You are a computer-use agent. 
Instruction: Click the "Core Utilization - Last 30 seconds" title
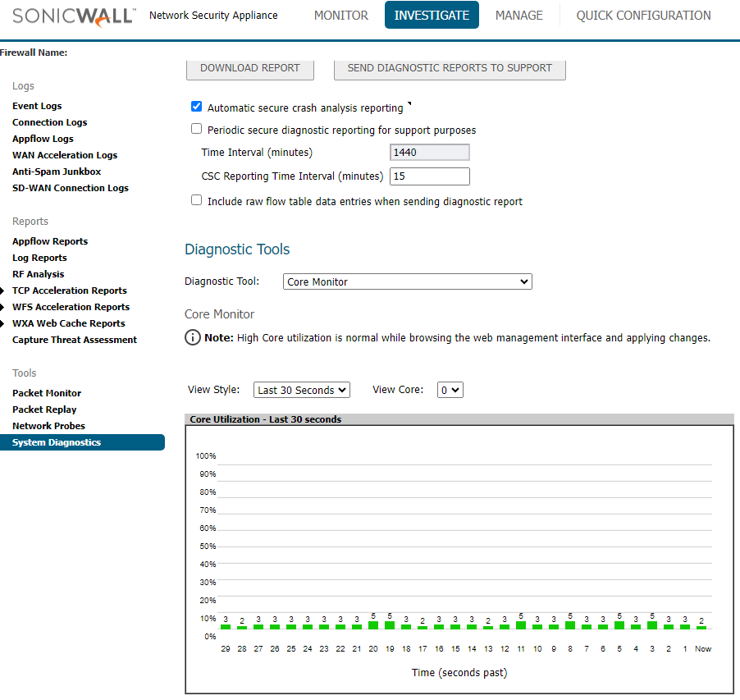click(x=266, y=419)
